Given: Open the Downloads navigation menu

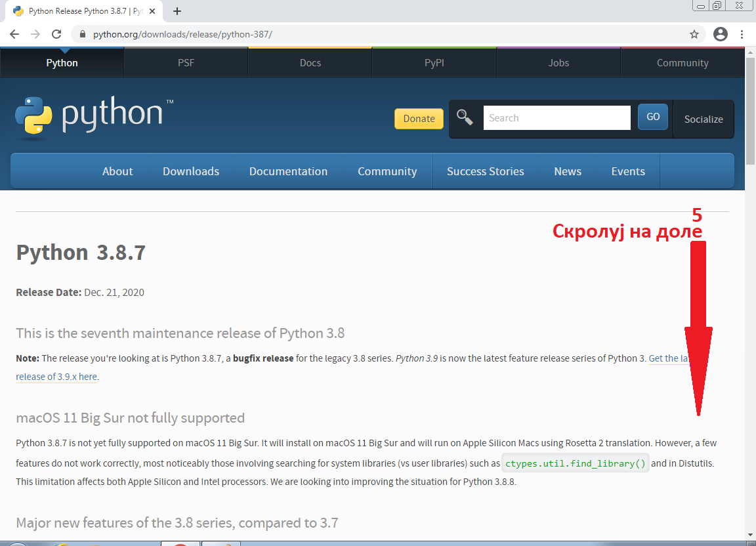Looking at the screenshot, I should (x=191, y=171).
